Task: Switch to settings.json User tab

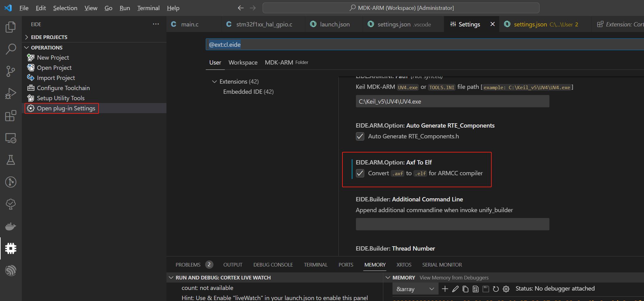Action: click(545, 24)
